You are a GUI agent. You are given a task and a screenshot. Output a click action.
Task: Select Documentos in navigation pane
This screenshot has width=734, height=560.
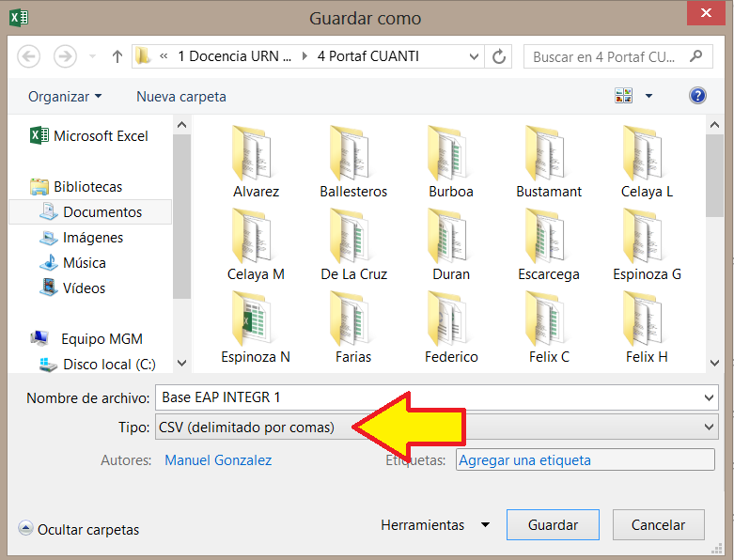click(102, 212)
